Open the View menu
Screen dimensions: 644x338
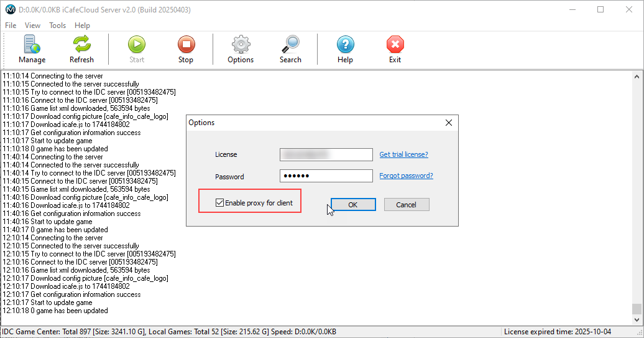tap(32, 26)
